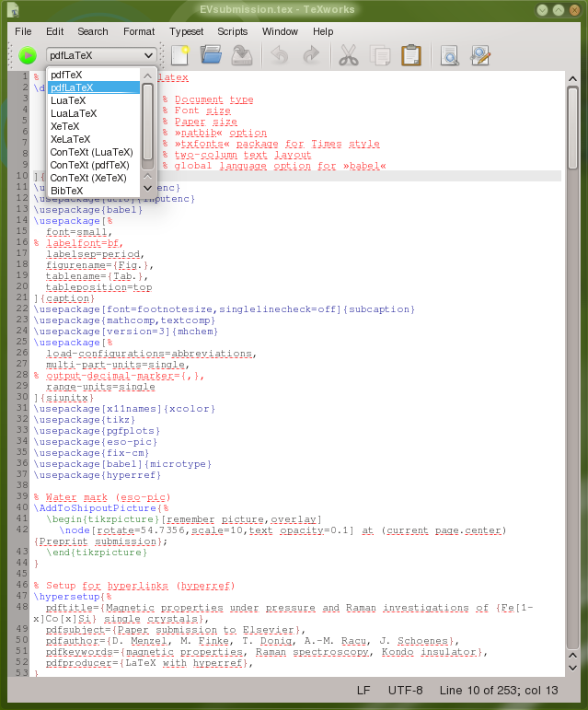Select pdfTeX in the engine list

(x=94, y=75)
